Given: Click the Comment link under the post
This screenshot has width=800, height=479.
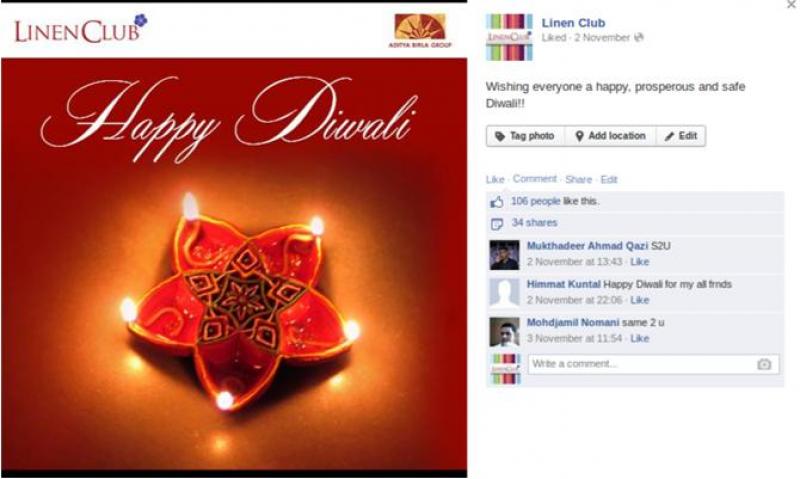Looking at the screenshot, I should [x=534, y=179].
